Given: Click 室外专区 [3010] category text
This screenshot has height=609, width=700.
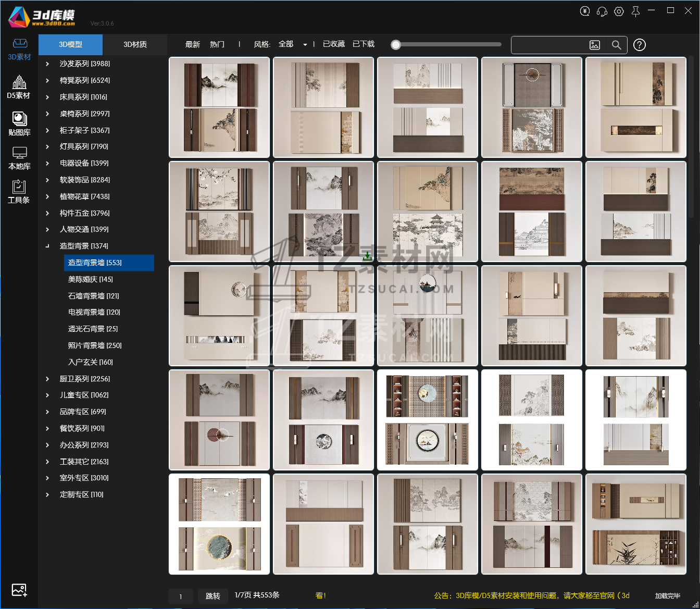Looking at the screenshot, I should click(84, 478).
